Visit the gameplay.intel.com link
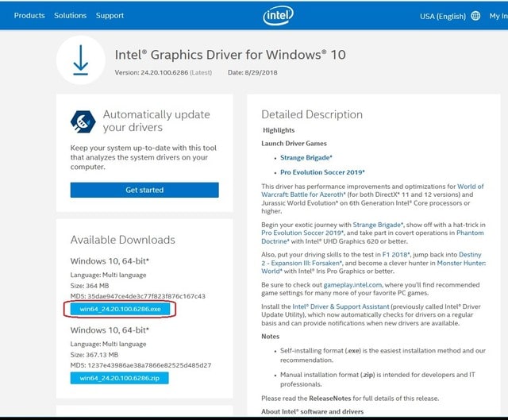Viewport: 508px width, 420px height. [352, 285]
